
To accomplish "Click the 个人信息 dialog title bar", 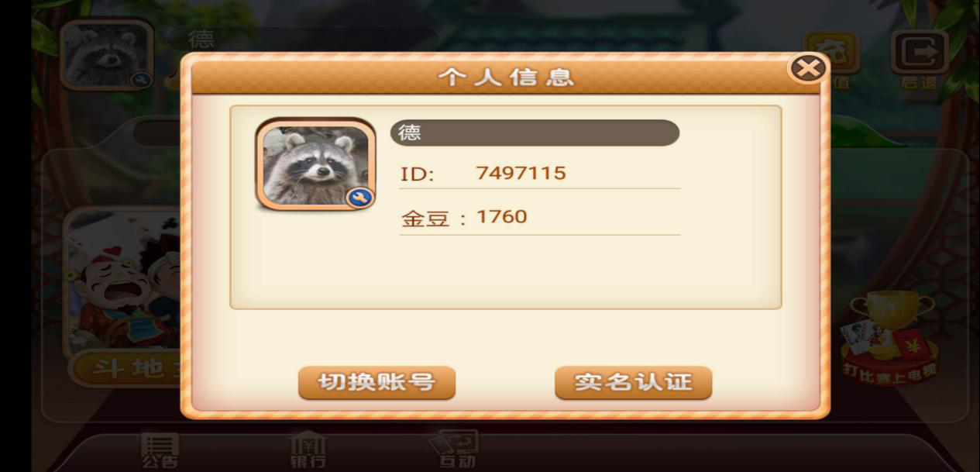I will click(x=506, y=77).
